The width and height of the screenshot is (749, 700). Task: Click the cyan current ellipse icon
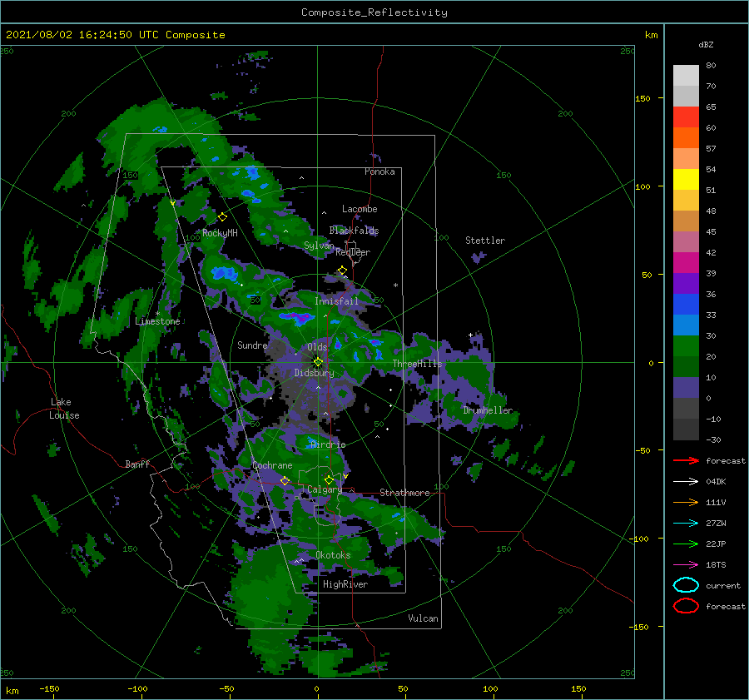[686, 585]
